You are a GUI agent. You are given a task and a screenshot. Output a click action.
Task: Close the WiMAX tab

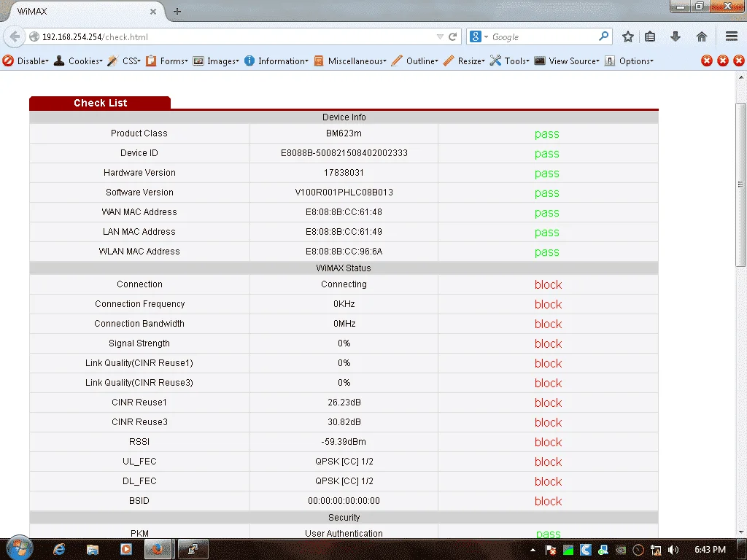point(153,12)
